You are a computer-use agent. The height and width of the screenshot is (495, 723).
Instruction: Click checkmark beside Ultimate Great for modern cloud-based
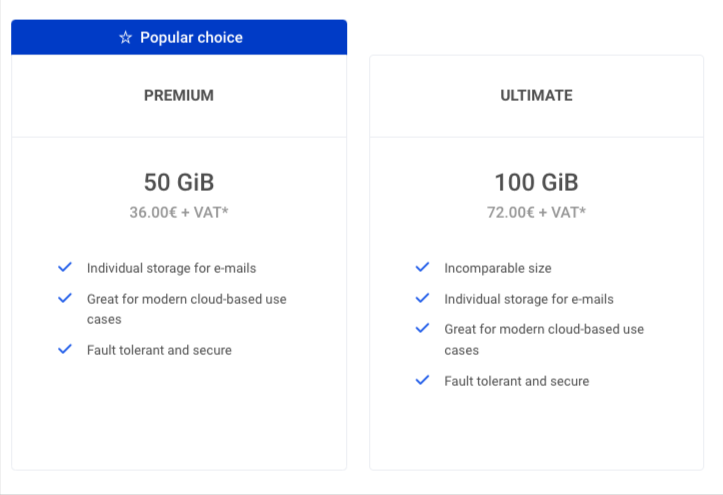click(422, 328)
